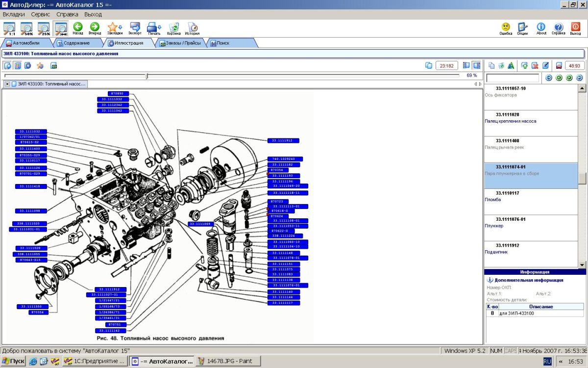Jump to last part with blue end button

580,78
